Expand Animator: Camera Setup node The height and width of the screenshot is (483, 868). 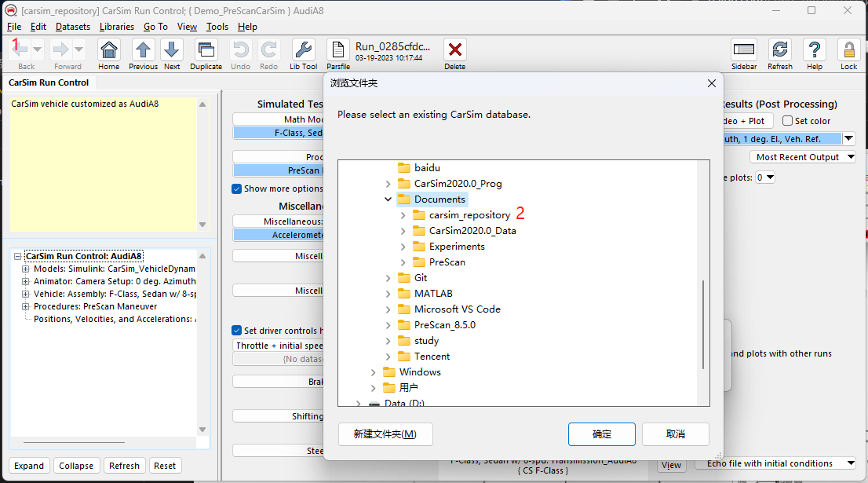(25, 281)
